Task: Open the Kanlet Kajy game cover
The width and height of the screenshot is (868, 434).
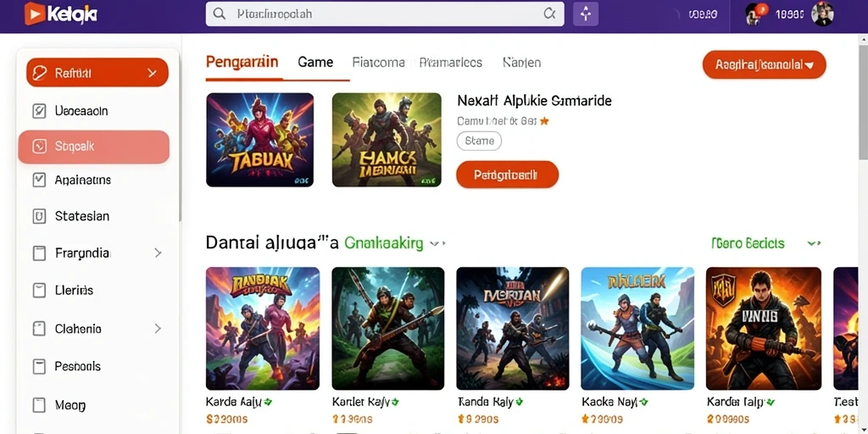Action: coord(388,329)
